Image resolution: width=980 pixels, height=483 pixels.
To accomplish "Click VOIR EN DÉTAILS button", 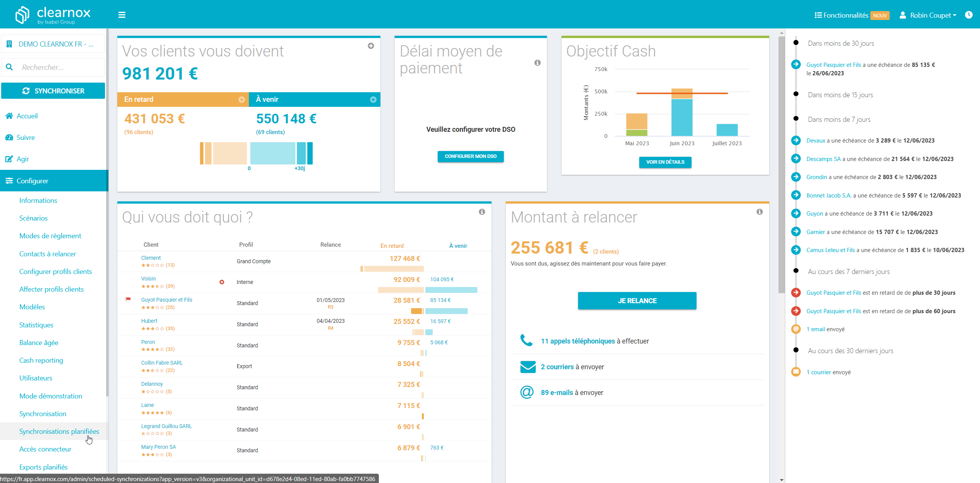I will 665,162.
